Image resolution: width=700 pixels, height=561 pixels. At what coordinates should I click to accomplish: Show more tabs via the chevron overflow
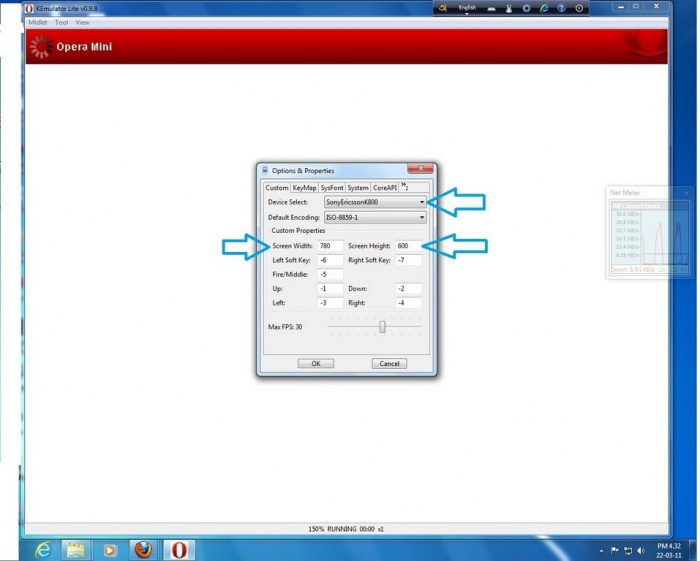[x=404, y=187]
